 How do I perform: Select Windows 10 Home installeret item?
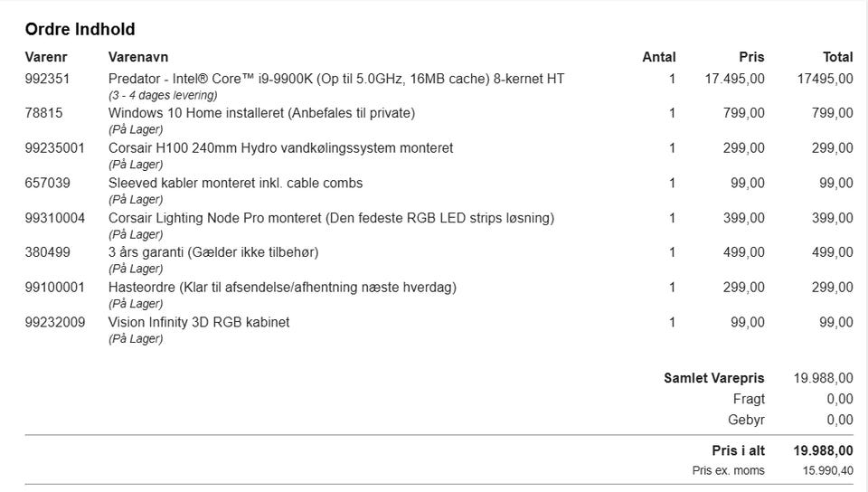pos(261,113)
